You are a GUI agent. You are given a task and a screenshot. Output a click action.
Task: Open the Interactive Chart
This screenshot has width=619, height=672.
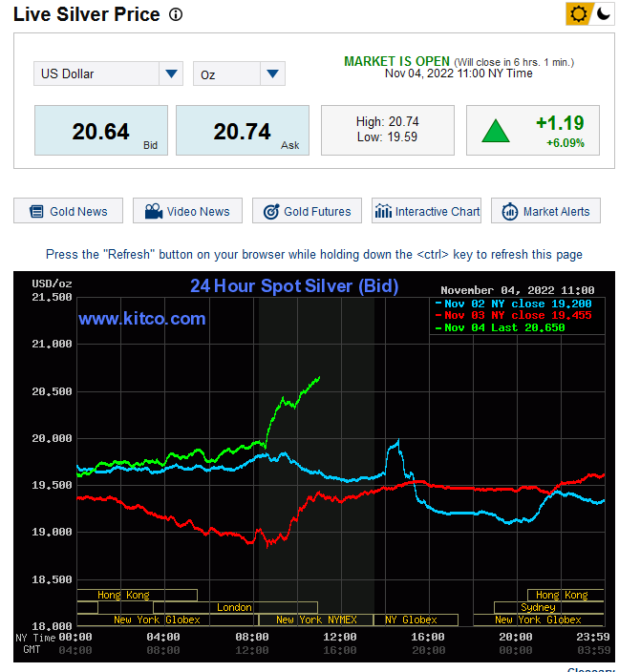coord(426,211)
